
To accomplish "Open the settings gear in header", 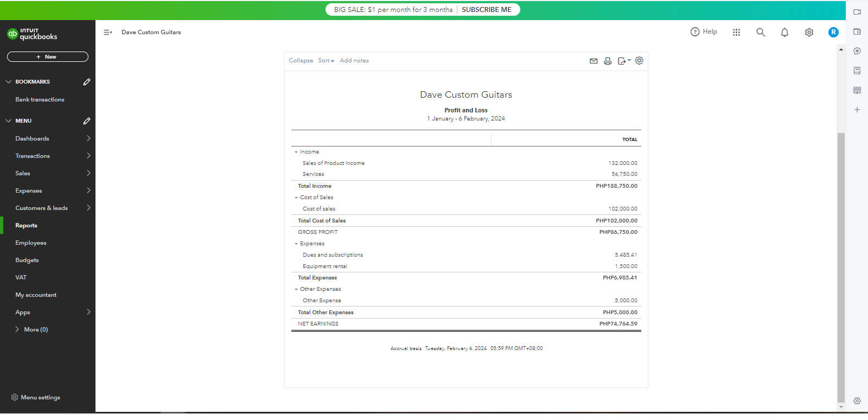I will (x=809, y=33).
